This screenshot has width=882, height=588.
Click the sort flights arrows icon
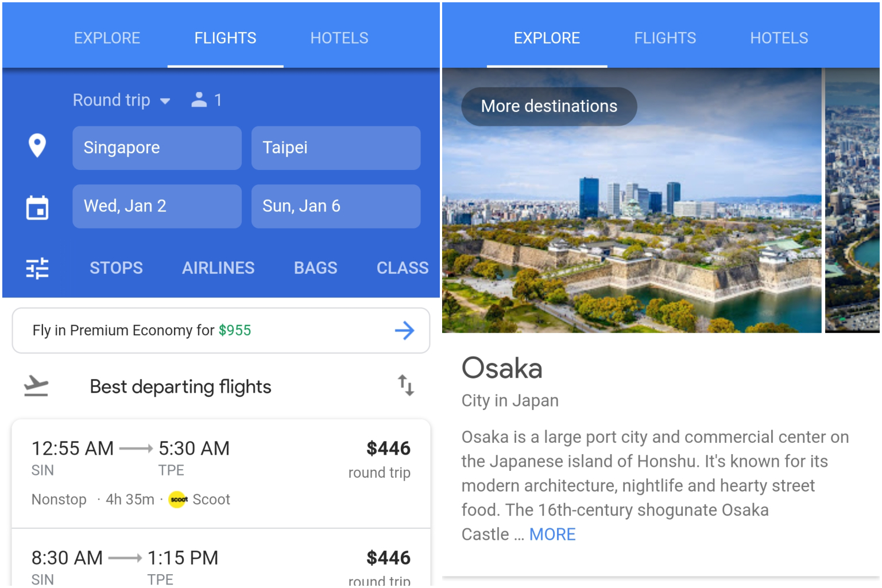click(x=406, y=385)
